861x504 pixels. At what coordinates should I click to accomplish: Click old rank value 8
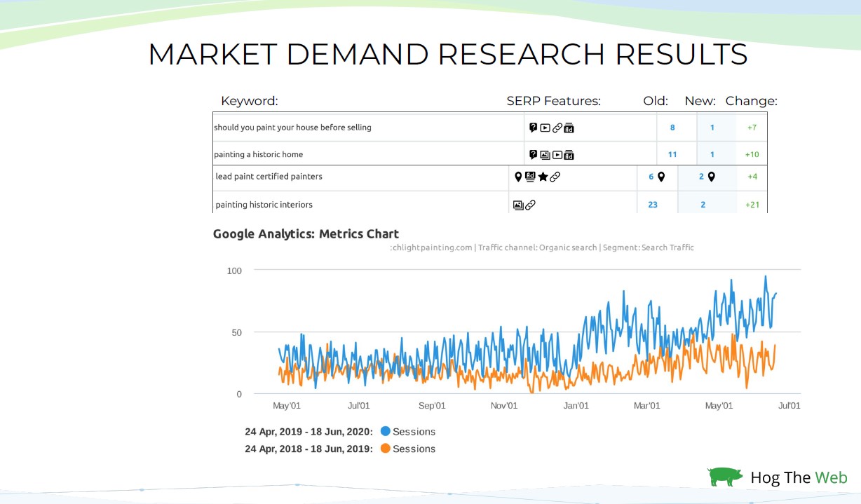tap(672, 128)
